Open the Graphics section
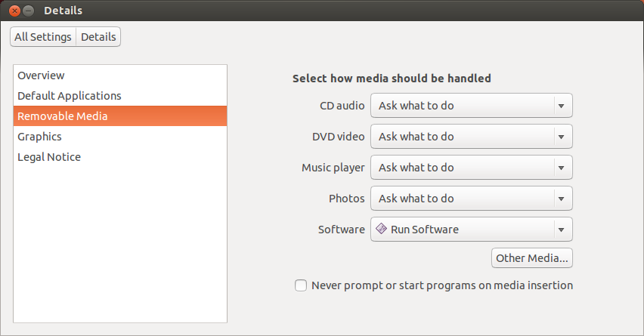The image size is (644, 336). (x=40, y=137)
